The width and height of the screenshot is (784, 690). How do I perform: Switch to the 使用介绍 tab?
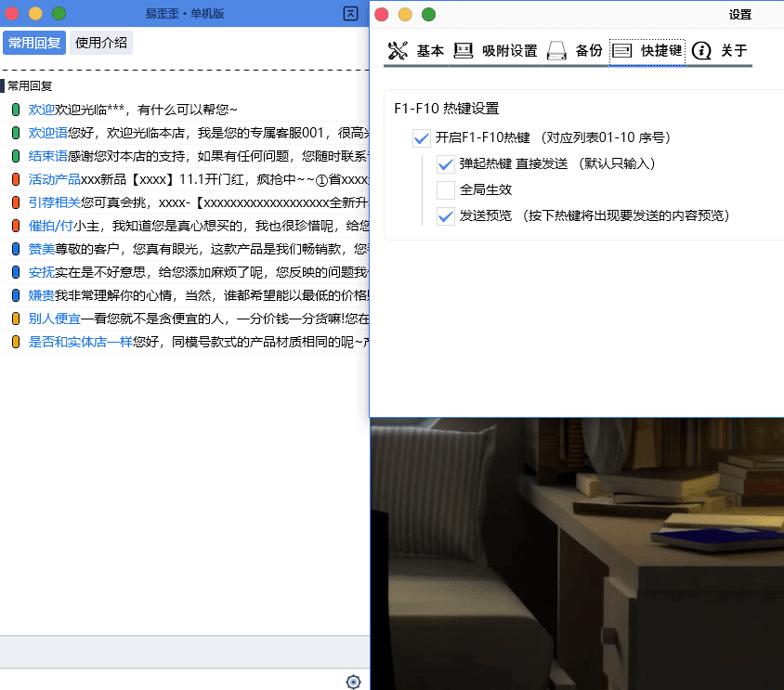pyautogui.click(x=100, y=43)
